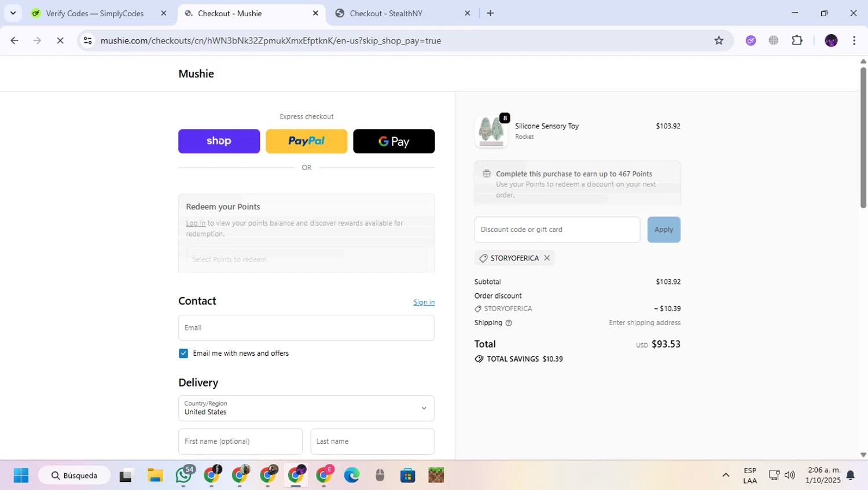Open Minecraft icon on taskbar
The height and width of the screenshot is (490, 868).
(436, 476)
